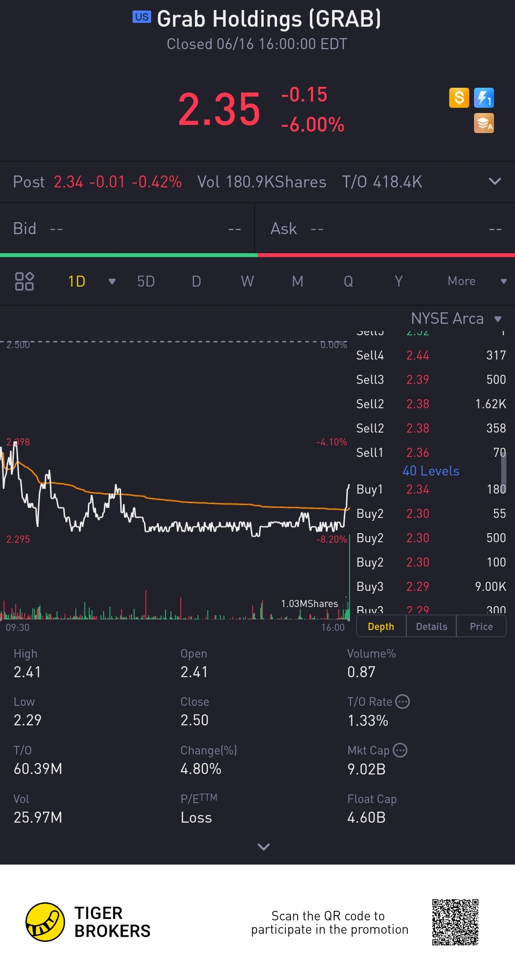The height and width of the screenshot is (980, 515).
Task: Tap the yellow dollar sign icon
Action: (x=459, y=98)
